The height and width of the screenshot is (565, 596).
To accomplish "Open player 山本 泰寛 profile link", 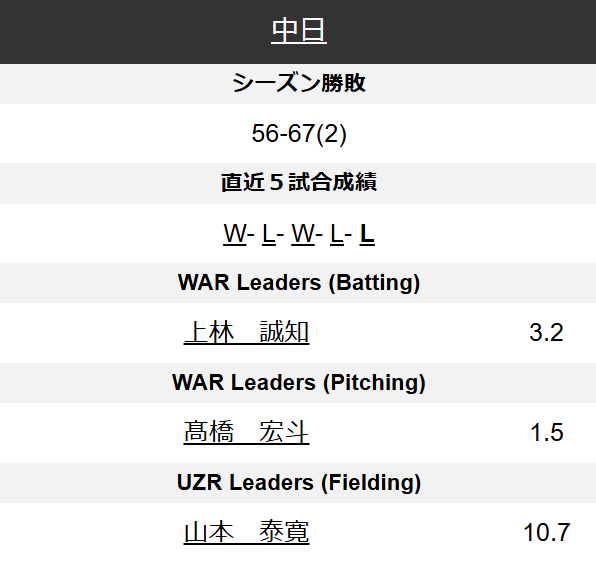I will 246,532.
